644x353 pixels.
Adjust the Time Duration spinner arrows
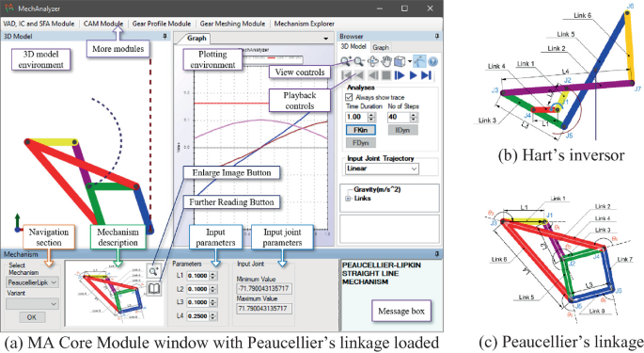371,117
